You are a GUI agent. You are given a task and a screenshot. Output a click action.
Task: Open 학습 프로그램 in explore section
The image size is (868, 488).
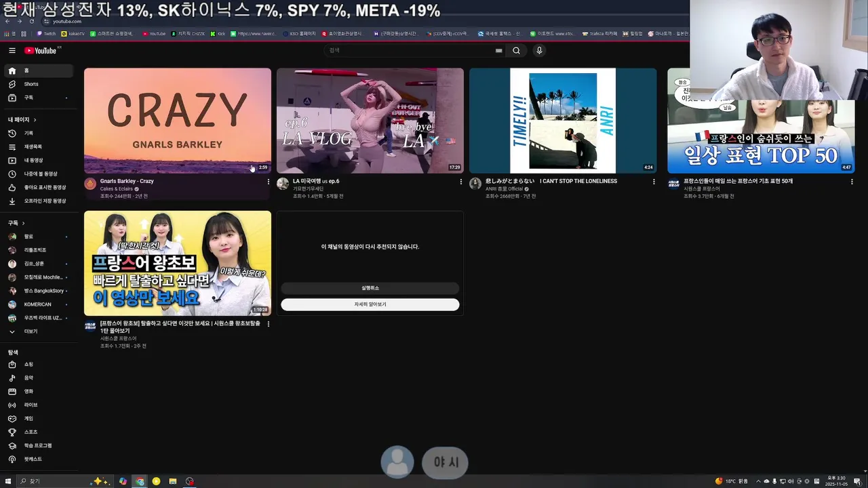39,445
